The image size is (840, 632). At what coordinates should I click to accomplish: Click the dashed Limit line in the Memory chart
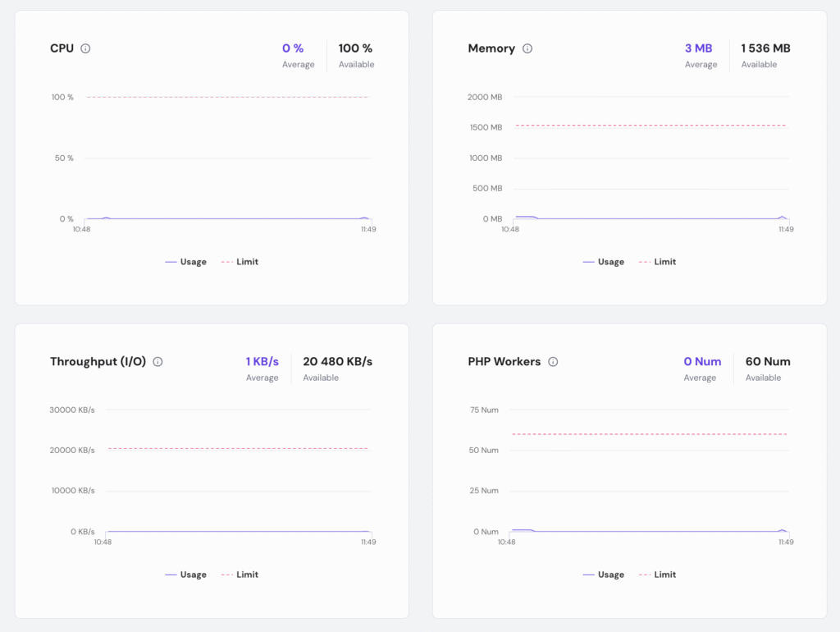pyautogui.click(x=648, y=126)
